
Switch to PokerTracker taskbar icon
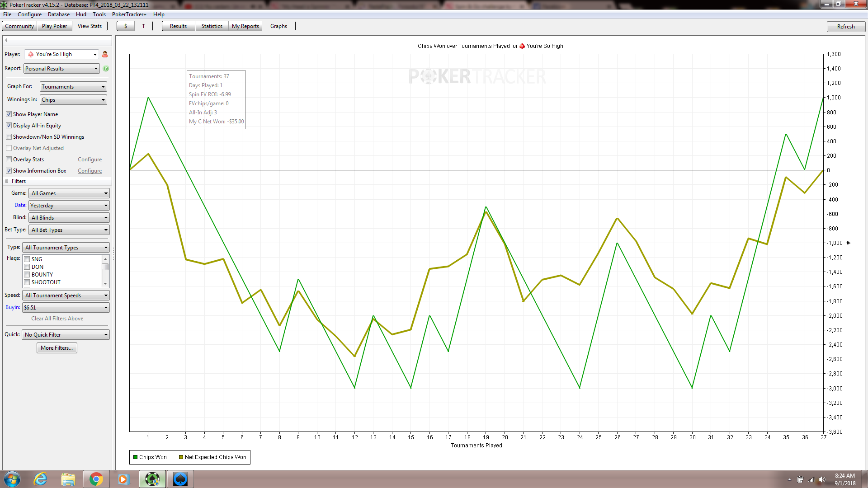tap(152, 479)
